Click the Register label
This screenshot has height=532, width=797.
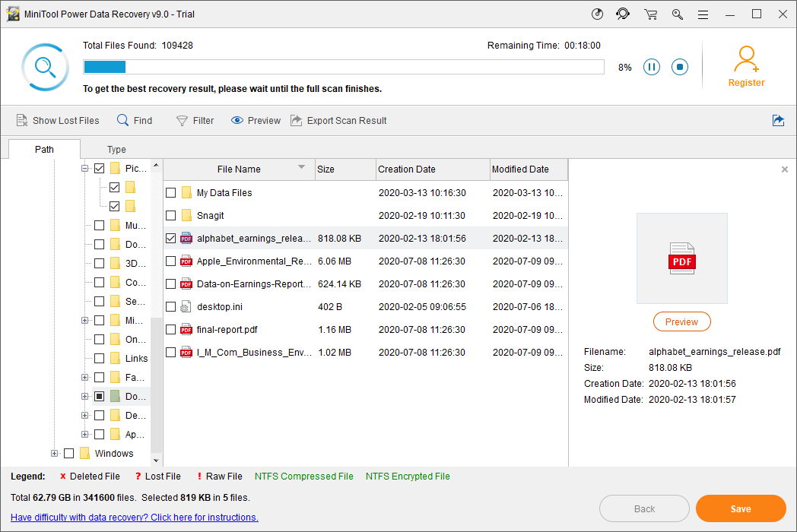pos(746,82)
